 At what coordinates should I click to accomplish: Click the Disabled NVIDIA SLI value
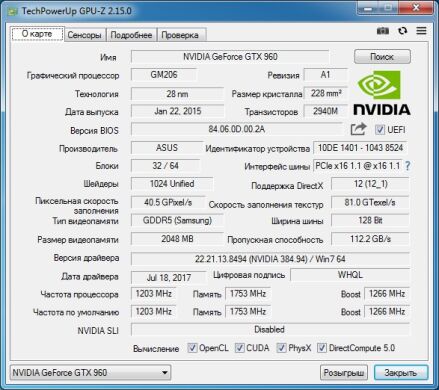[270, 330]
